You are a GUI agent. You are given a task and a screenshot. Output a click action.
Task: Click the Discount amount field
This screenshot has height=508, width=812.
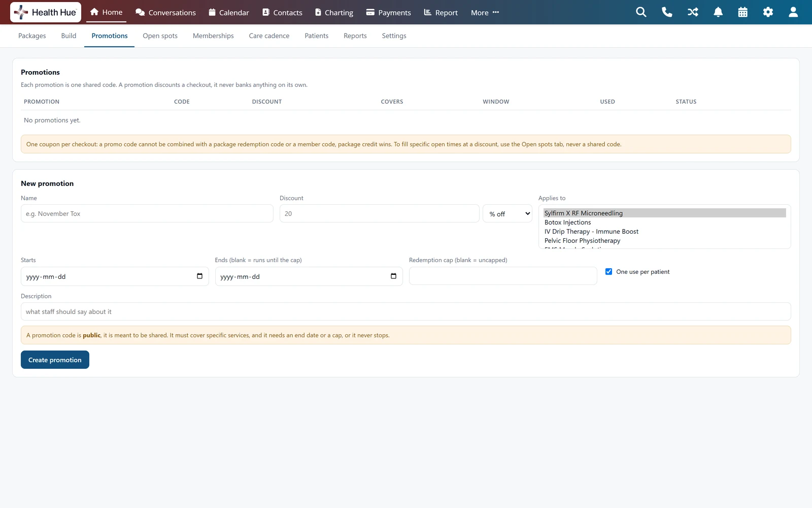380,213
